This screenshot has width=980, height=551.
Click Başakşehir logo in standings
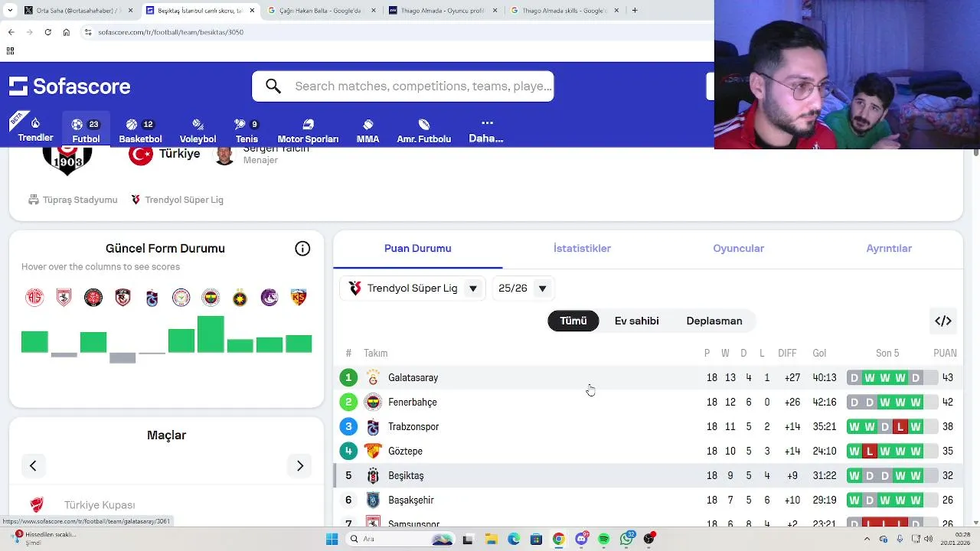[373, 500]
